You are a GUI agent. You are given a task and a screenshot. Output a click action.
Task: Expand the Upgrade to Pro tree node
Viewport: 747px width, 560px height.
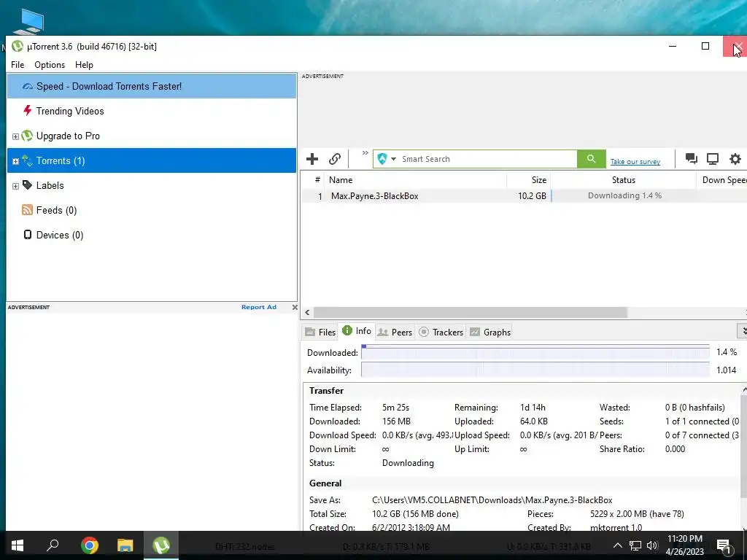coord(15,136)
